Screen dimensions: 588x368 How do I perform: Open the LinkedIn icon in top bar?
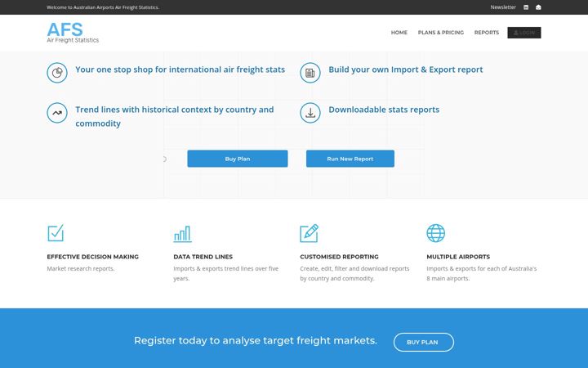coord(526,7)
